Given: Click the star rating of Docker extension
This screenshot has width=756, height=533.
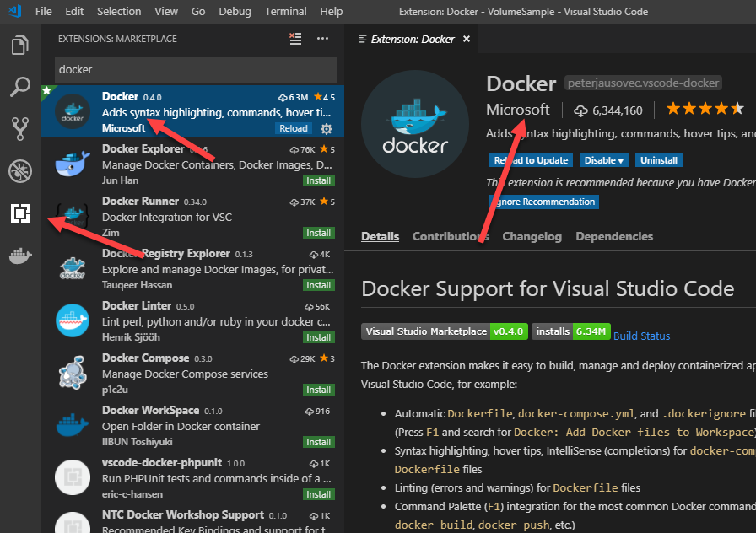Looking at the screenshot, I should (x=705, y=109).
